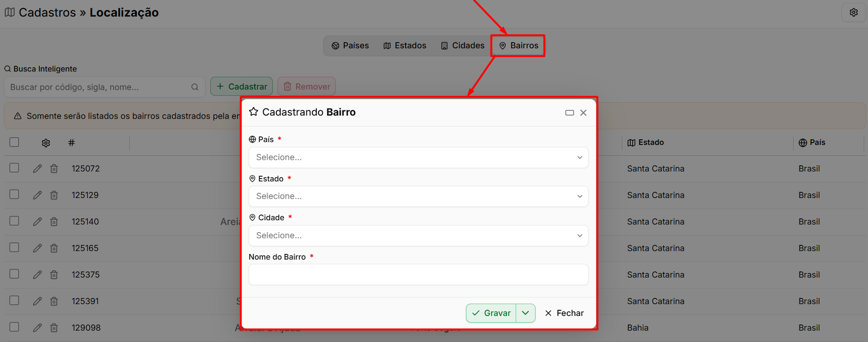Focus the Nome do Bairro field
The width and height of the screenshot is (868, 342).
click(x=418, y=275)
